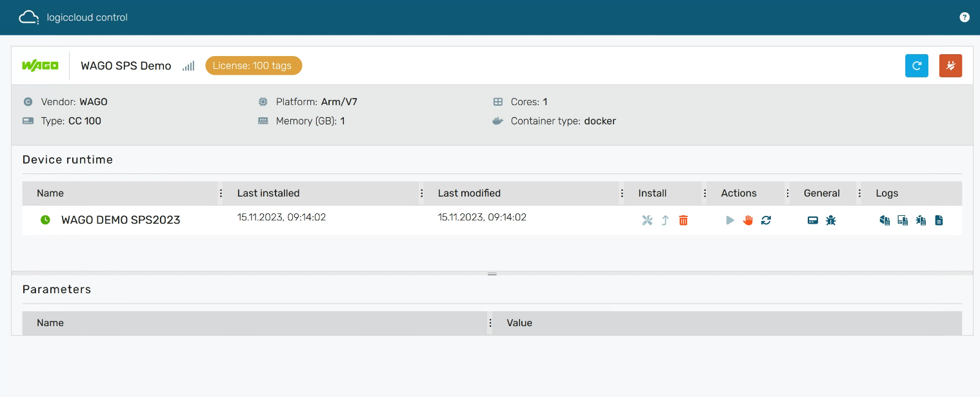Click the orange disconnect plug button
This screenshot has height=397, width=980.
coord(950,66)
